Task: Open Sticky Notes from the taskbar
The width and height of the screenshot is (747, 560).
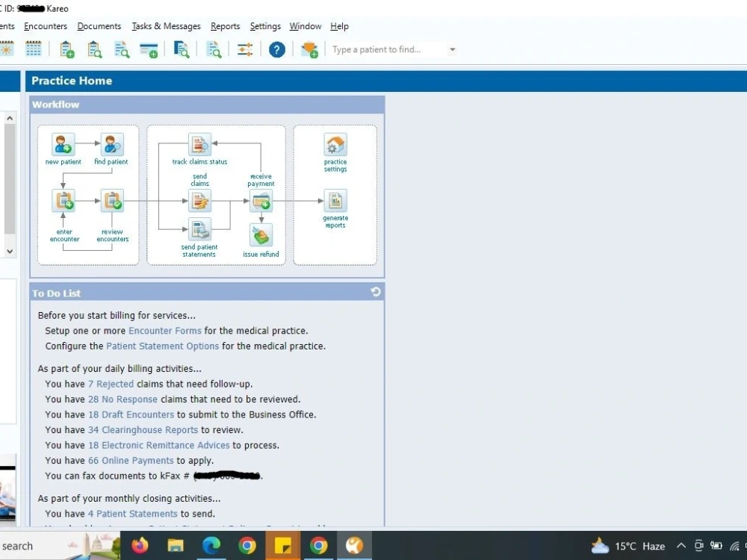Action: 283,545
